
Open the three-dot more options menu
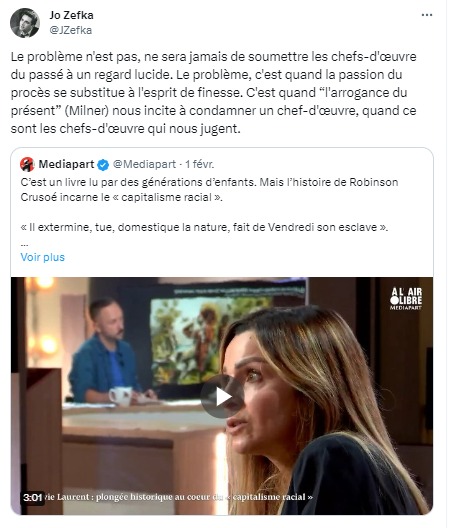pyautogui.click(x=427, y=15)
